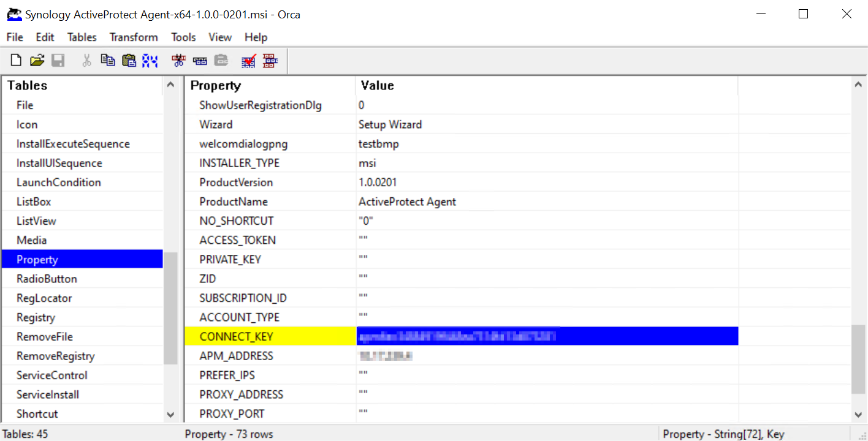
Task: Select the ProductVersion value 1.0.0201
Action: click(x=547, y=183)
